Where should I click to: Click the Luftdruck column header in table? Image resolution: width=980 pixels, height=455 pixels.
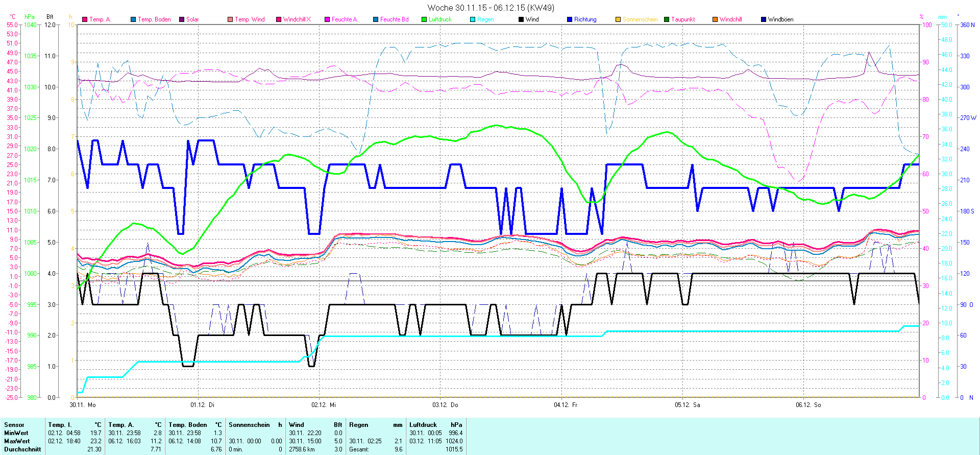tap(423, 425)
